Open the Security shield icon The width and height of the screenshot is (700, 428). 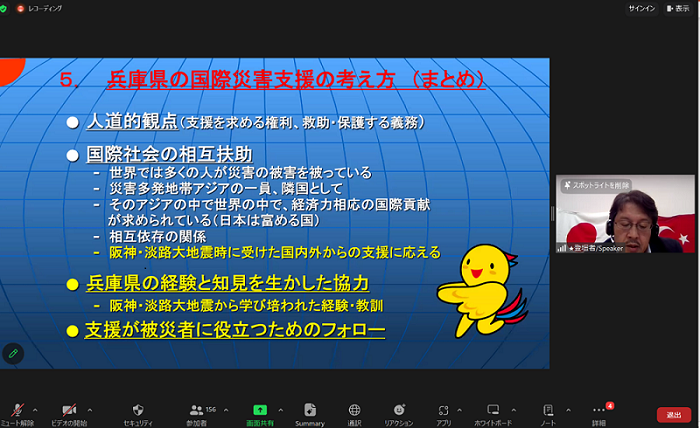pyautogui.click(x=138, y=410)
